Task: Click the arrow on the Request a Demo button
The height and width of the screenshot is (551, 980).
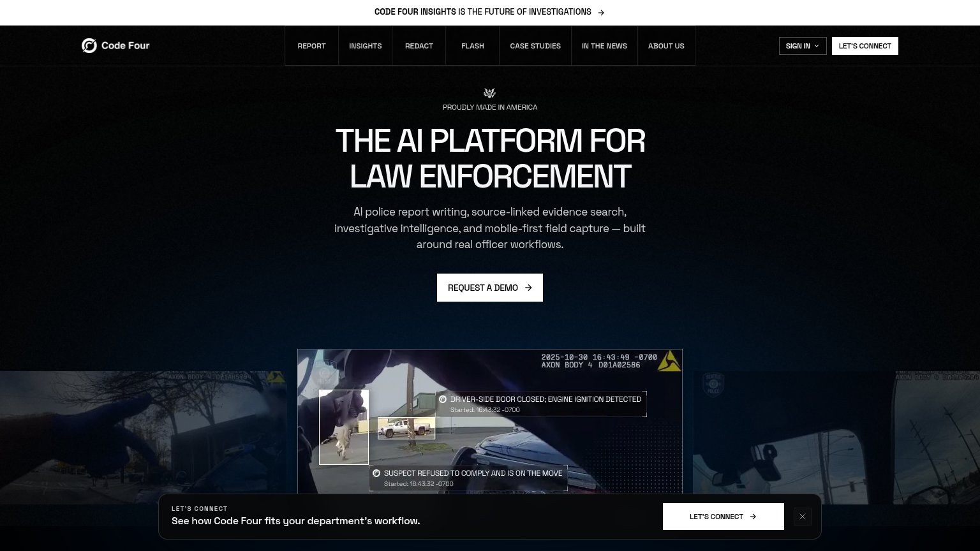Action: click(528, 288)
